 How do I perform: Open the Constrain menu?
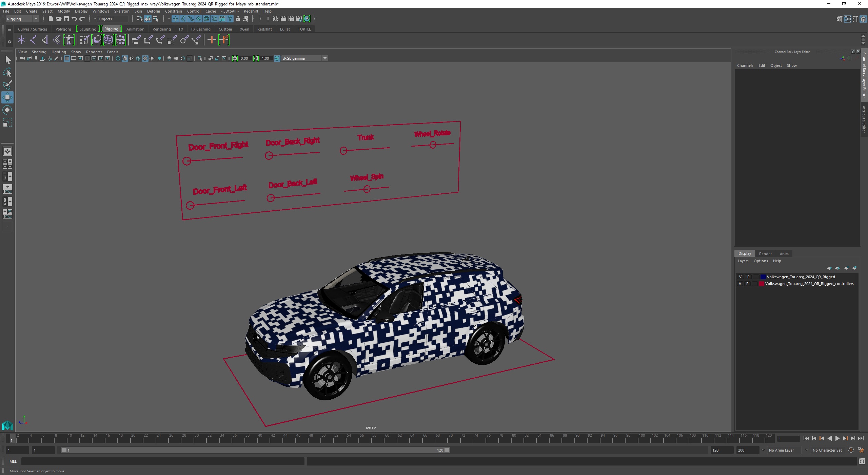click(x=173, y=11)
